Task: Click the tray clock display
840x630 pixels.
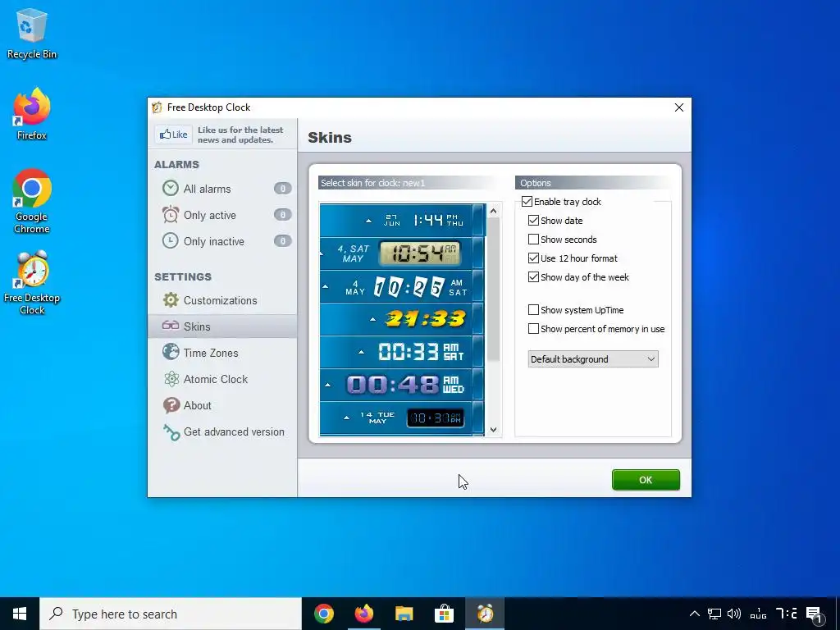Action: [x=774, y=614]
